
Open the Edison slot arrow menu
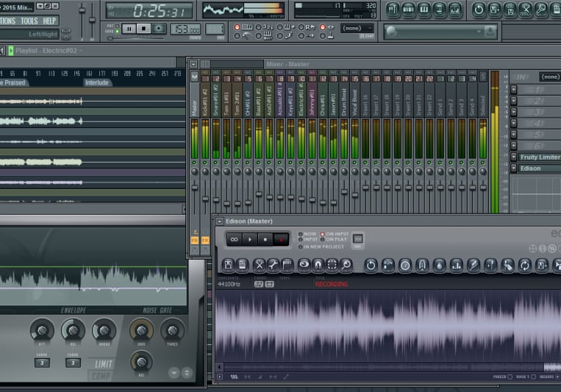pyautogui.click(x=513, y=168)
